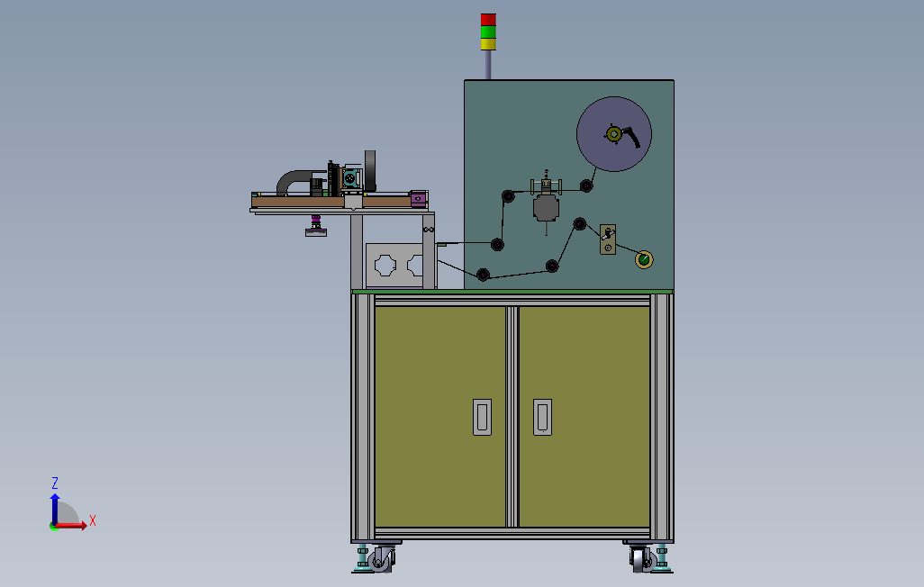
Task: Click the "X" label of the coordinate triad
Action: (93, 521)
